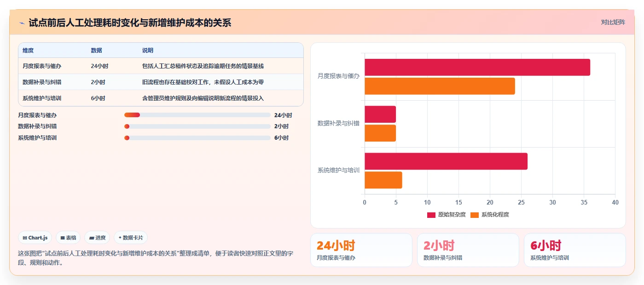Click the x-axis tick label 40
The width and height of the screenshot is (644, 285).
click(x=615, y=202)
